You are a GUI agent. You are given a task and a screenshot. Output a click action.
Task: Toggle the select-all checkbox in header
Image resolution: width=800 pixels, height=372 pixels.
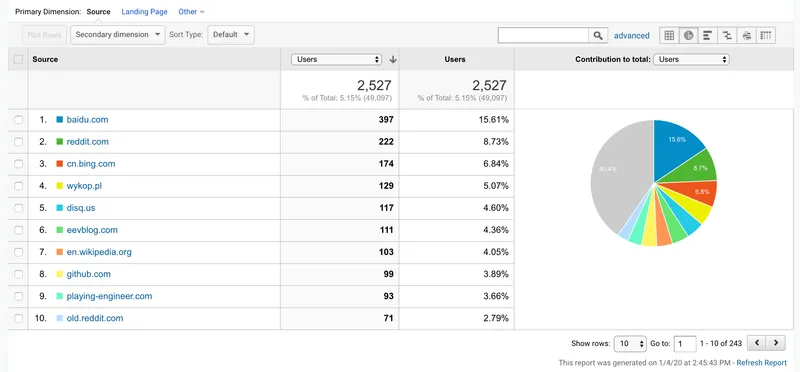[18, 59]
